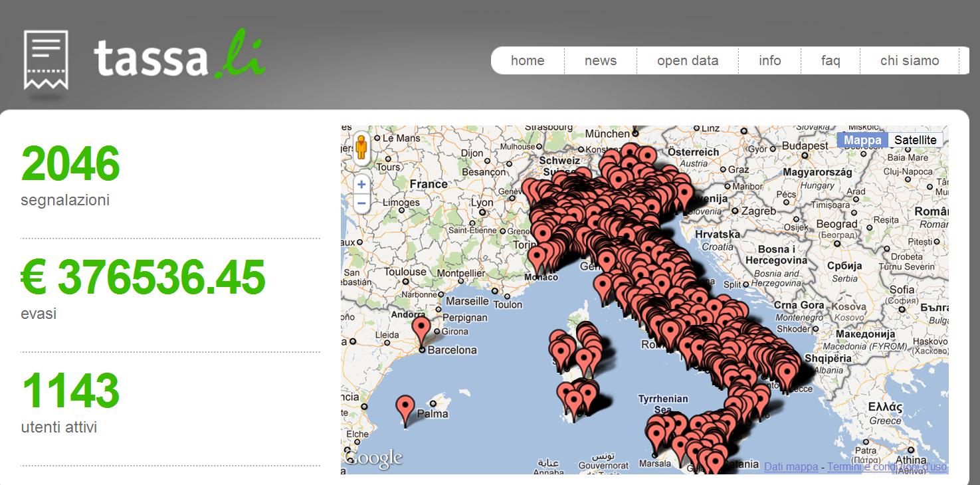Click the Toulouse label on the map
The width and height of the screenshot is (980, 485).
coord(405,272)
